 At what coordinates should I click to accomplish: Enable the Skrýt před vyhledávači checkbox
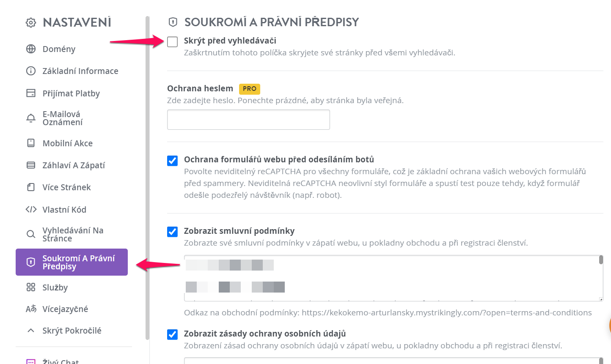tap(172, 41)
